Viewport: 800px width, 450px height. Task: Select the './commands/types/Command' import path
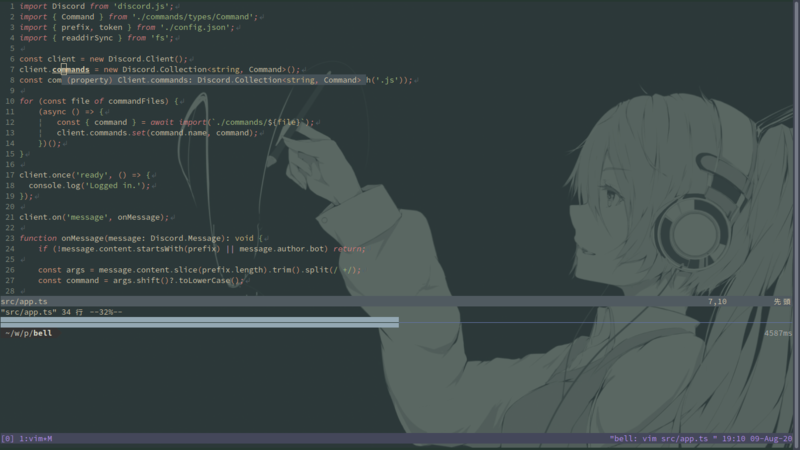click(193, 17)
